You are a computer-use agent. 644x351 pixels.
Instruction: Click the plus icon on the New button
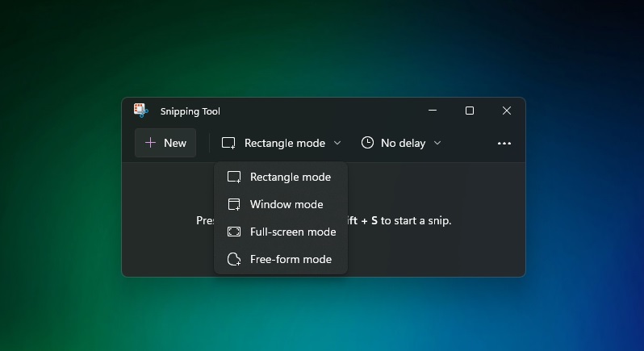point(150,143)
